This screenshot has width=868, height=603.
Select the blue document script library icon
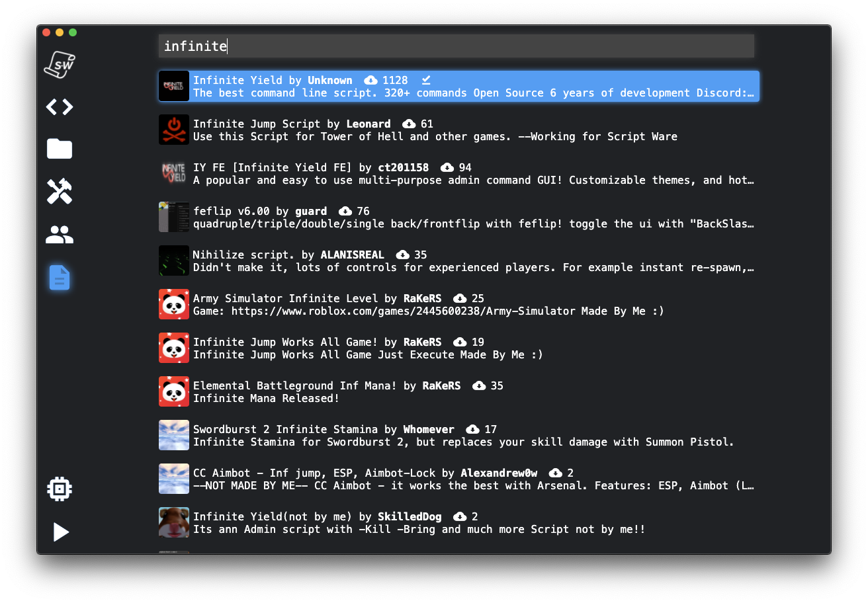point(60,278)
